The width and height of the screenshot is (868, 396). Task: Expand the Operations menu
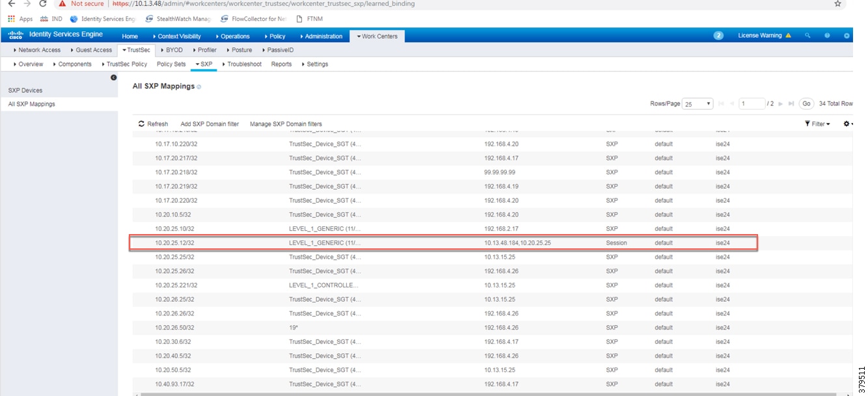233,36
